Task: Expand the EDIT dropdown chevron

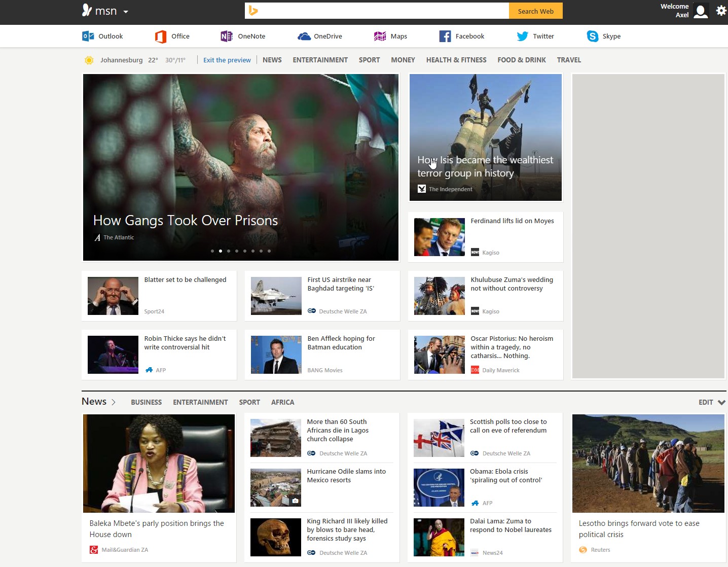Action: point(721,402)
